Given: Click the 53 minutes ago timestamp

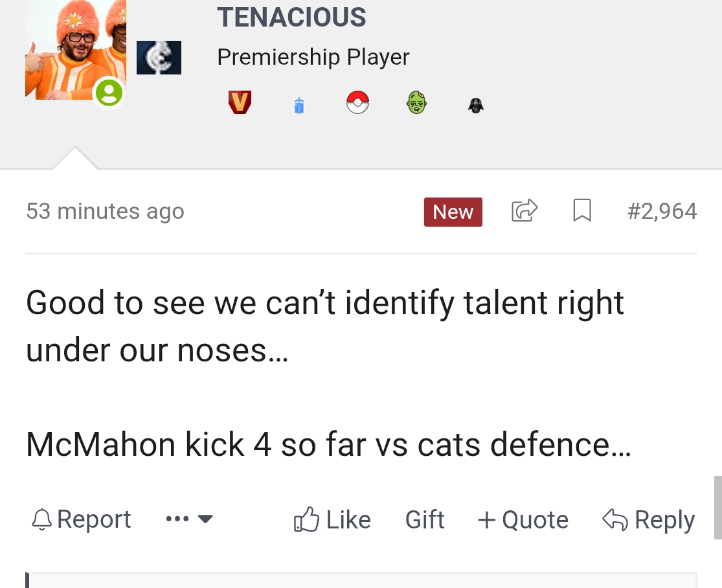Looking at the screenshot, I should [105, 211].
